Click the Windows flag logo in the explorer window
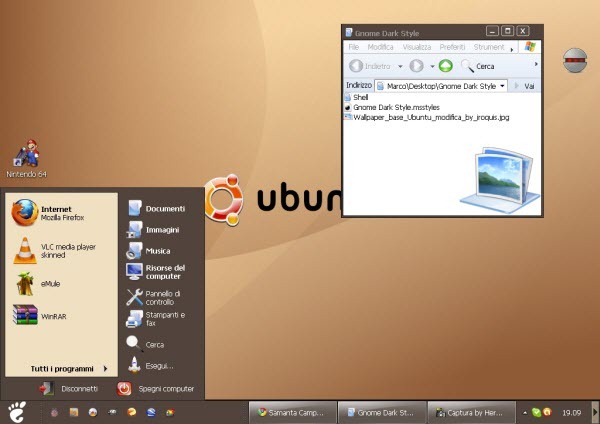This screenshot has width=600, height=424. pyautogui.click(x=530, y=47)
